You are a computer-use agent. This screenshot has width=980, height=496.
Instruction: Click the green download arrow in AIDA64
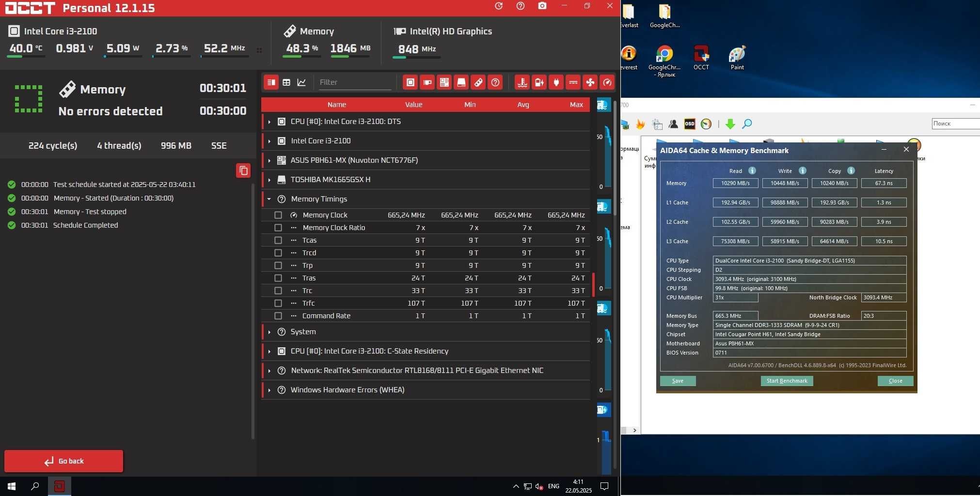[x=730, y=124]
